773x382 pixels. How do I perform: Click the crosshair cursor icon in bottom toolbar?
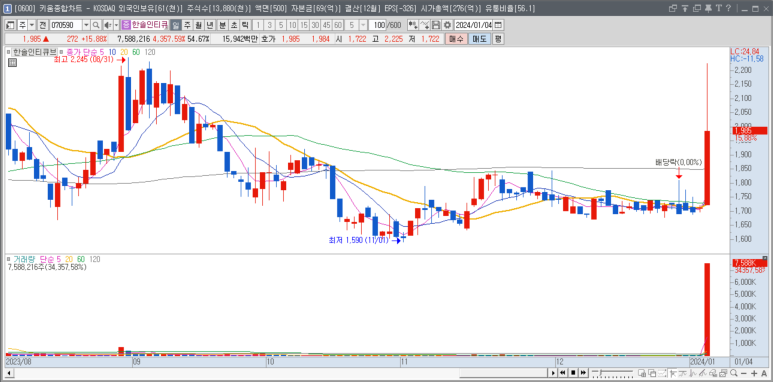tap(672, 373)
